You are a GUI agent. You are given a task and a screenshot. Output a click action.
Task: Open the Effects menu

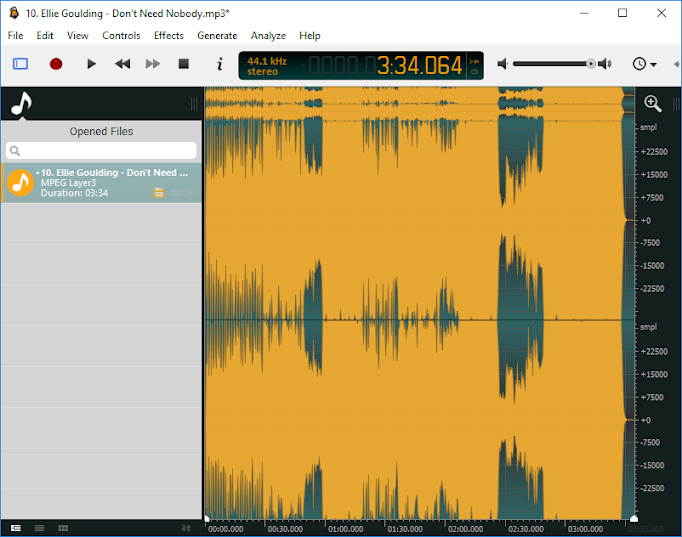click(x=169, y=36)
